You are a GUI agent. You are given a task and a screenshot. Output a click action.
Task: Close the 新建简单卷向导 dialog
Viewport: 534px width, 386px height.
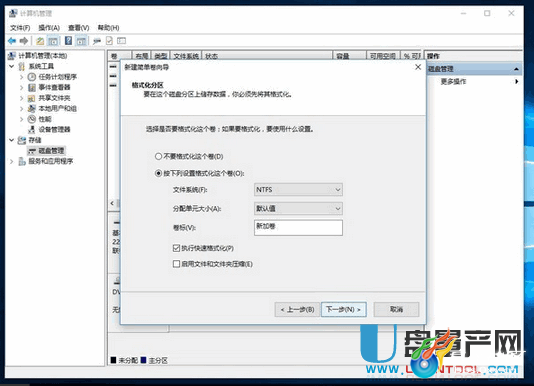point(418,67)
